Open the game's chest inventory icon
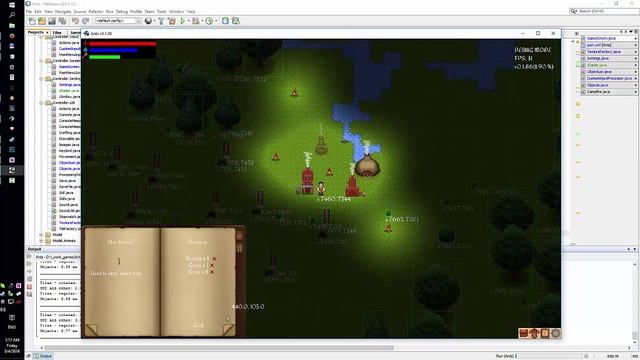The image size is (640, 360). (524, 333)
